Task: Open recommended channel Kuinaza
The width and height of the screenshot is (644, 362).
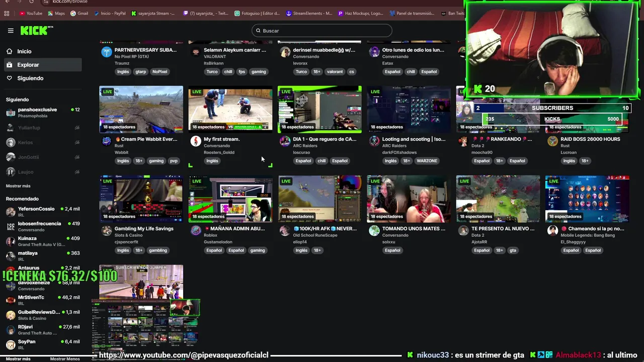Action: pyautogui.click(x=43, y=241)
